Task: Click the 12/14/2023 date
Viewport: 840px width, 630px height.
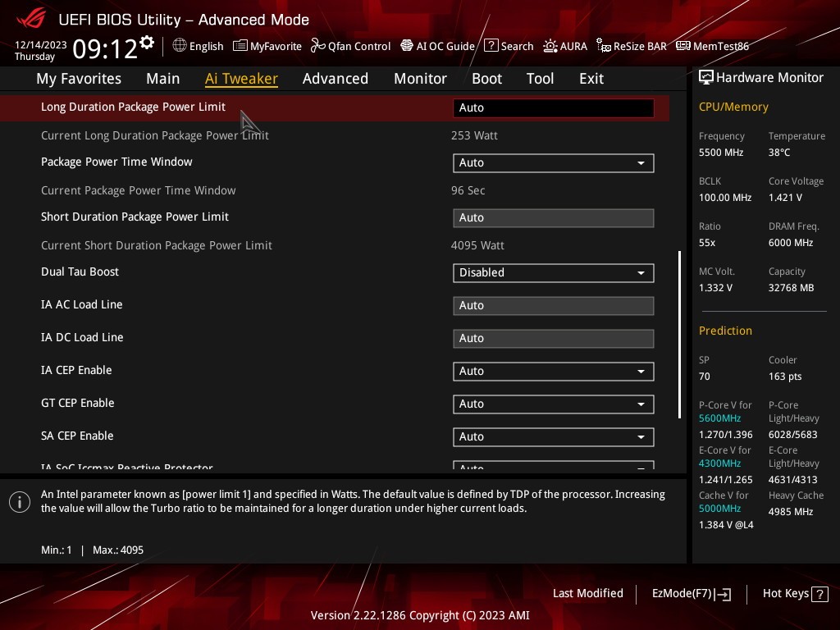Action: tap(41, 45)
